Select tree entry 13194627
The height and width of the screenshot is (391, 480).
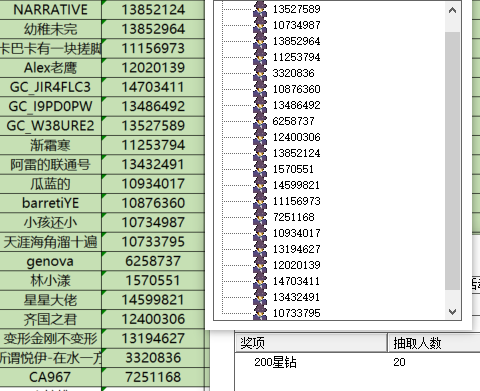point(296,249)
